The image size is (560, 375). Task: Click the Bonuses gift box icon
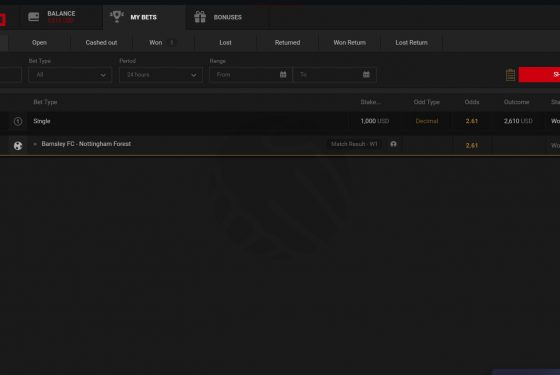point(200,17)
